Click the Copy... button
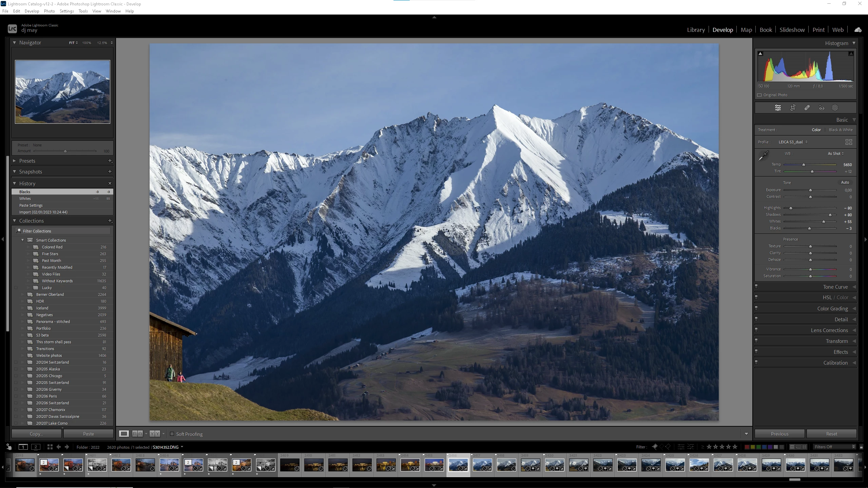This screenshot has width=868, height=488. click(36, 434)
